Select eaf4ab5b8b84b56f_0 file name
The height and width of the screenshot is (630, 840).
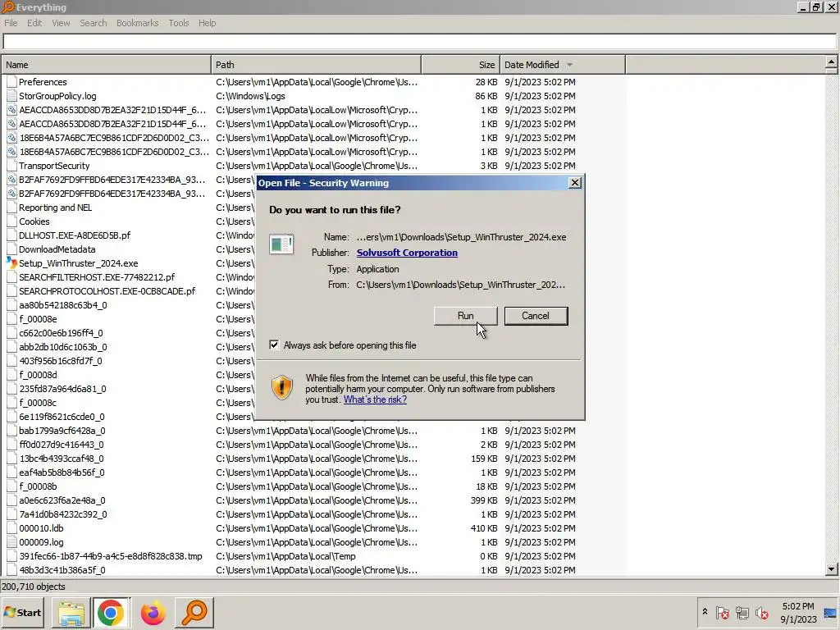(62, 472)
